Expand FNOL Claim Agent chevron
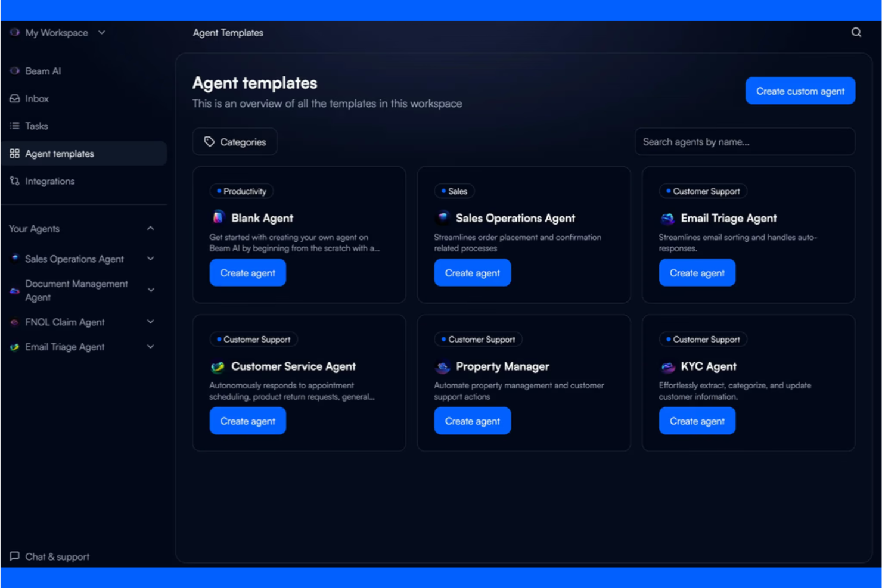The width and height of the screenshot is (882, 588). pyautogui.click(x=150, y=322)
